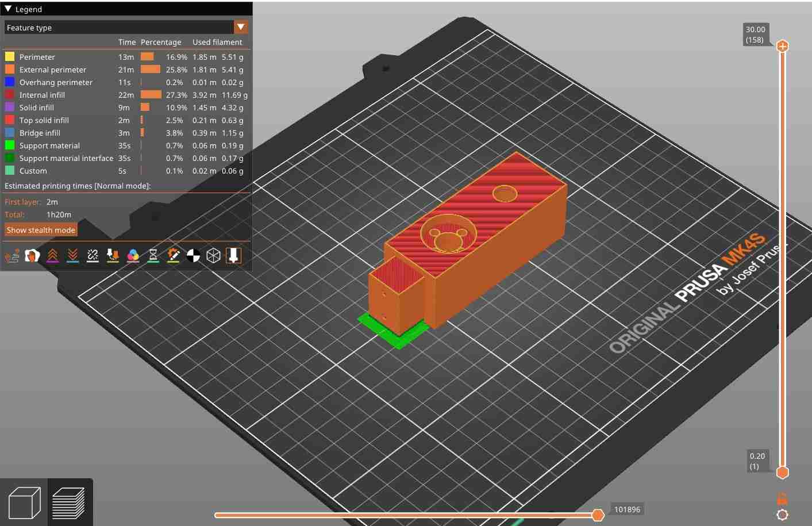This screenshot has height=526, width=812.
Task: Toggle Solid infill row visibility
Action: coord(126,107)
